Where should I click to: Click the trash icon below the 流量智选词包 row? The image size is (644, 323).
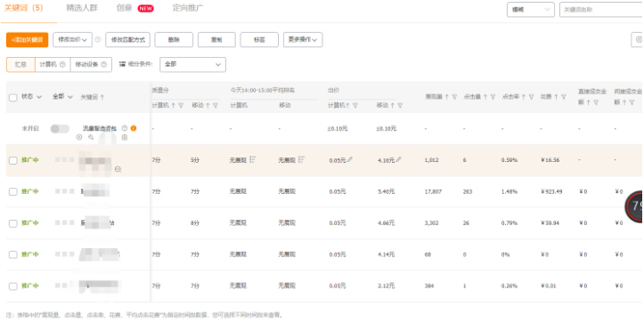[125, 138]
